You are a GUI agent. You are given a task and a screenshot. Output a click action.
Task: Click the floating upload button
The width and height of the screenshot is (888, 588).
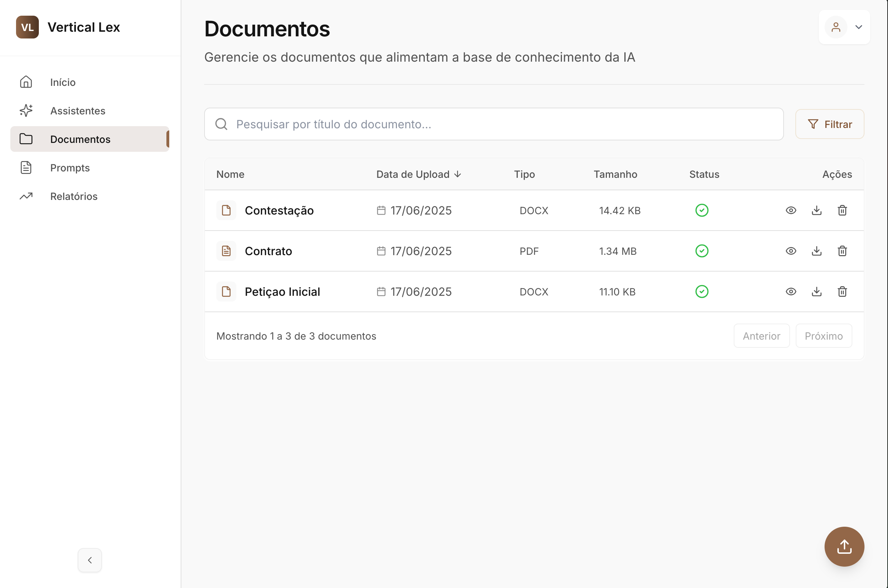844,547
